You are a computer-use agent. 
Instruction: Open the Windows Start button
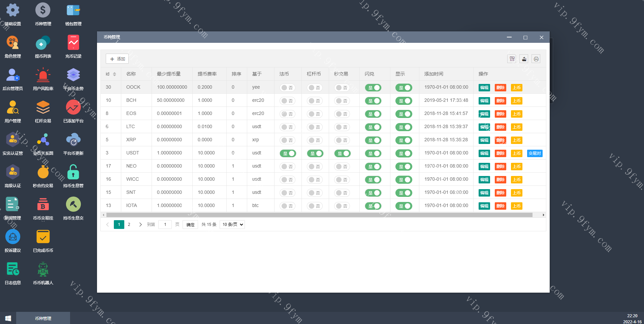pyautogui.click(x=8, y=318)
